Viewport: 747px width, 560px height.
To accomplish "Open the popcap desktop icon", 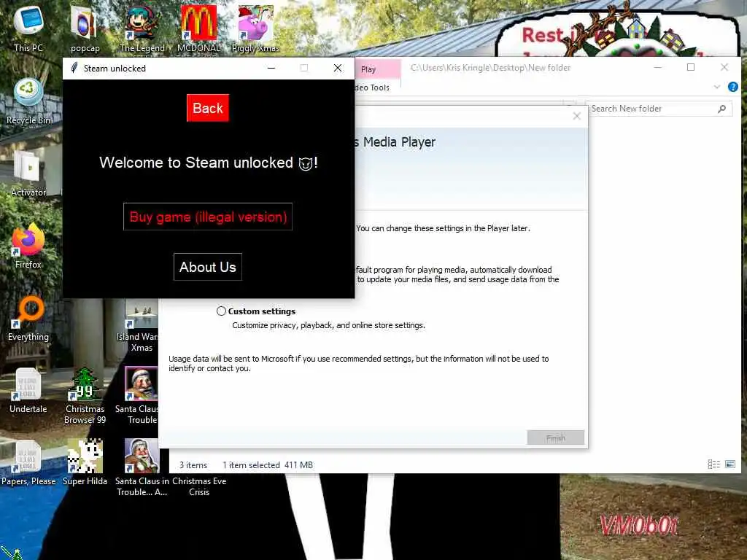I will pos(85,27).
